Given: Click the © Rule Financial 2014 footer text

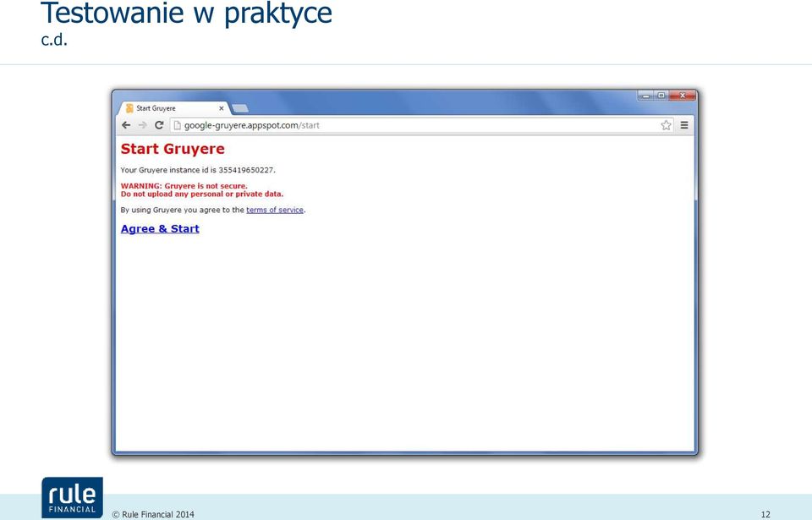Looking at the screenshot, I should 153,514.
